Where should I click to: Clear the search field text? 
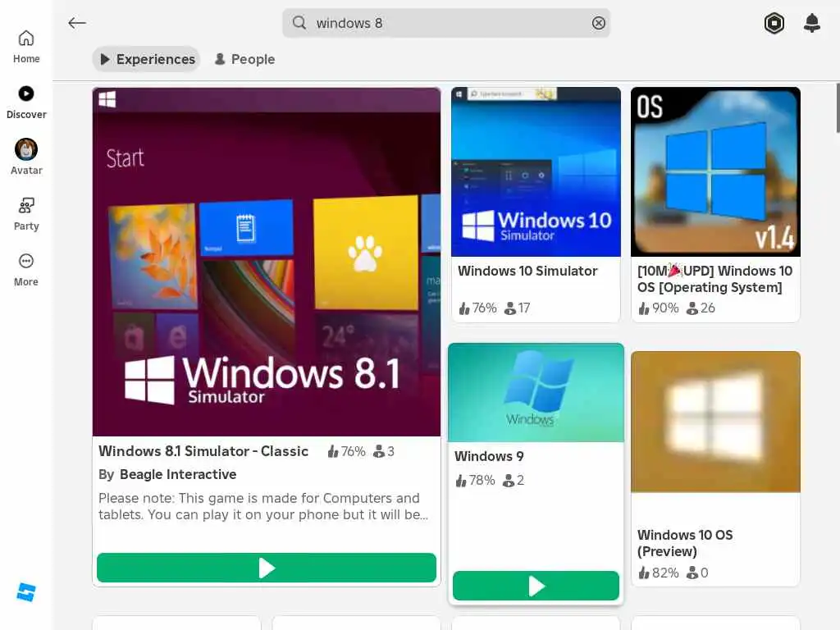pos(598,23)
